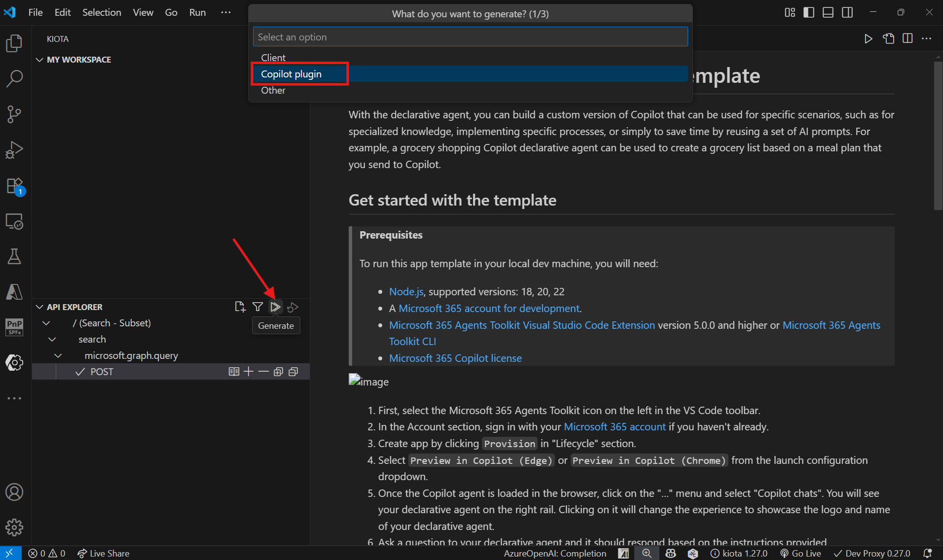Click the Copilot status icon in status bar
This screenshot has height=560, width=943.
[670, 553]
